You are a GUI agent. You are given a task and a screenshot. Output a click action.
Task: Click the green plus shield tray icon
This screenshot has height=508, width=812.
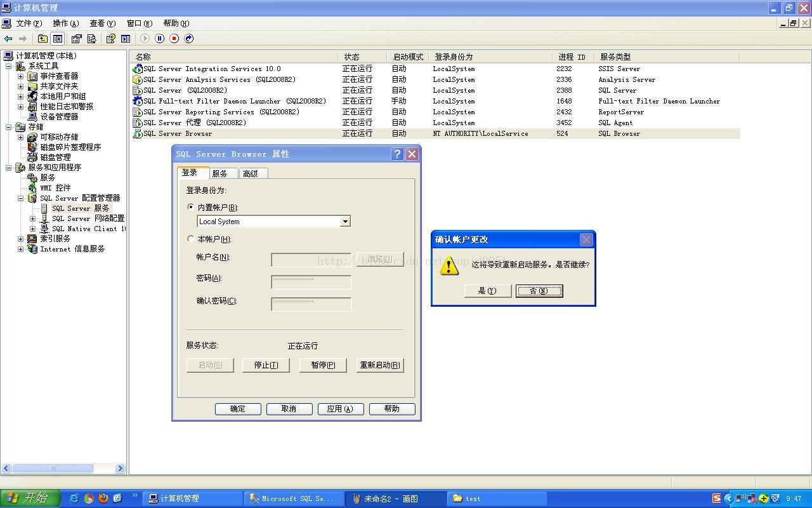pyautogui.click(x=764, y=498)
